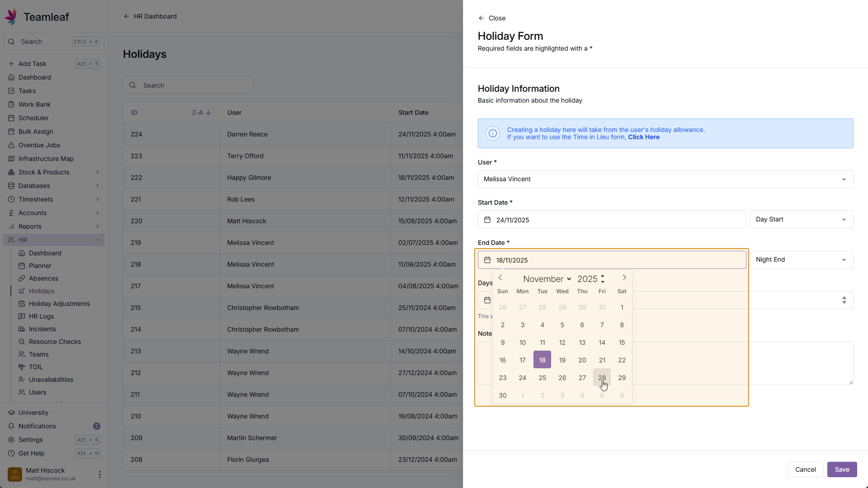Open the Night End dropdown
868x488 pixels.
(x=801, y=260)
